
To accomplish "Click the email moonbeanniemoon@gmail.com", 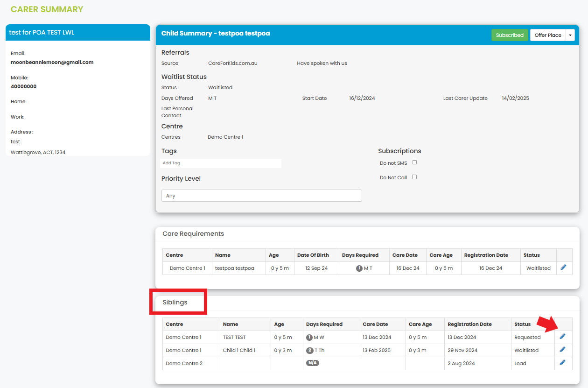I will pos(52,62).
